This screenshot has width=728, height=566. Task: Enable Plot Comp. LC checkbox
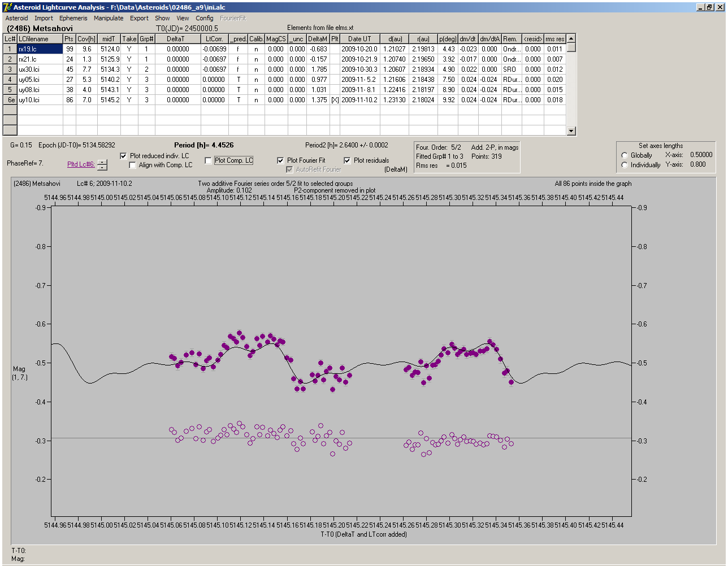[208, 160]
